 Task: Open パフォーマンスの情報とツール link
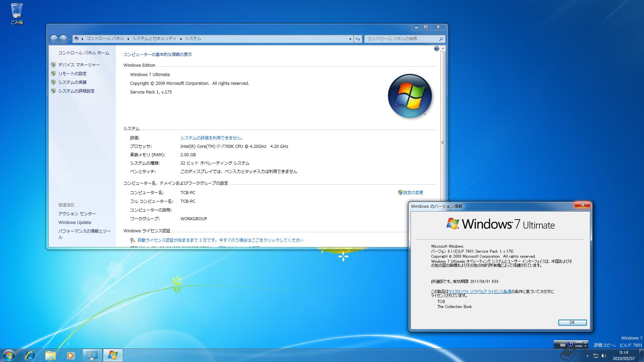pyautogui.click(x=84, y=234)
